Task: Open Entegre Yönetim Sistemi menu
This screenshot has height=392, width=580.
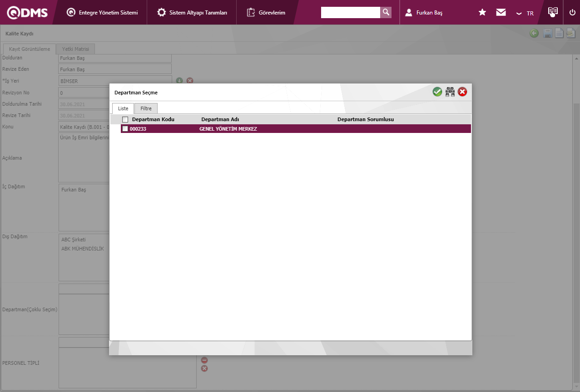Action: [x=102, y=12]
